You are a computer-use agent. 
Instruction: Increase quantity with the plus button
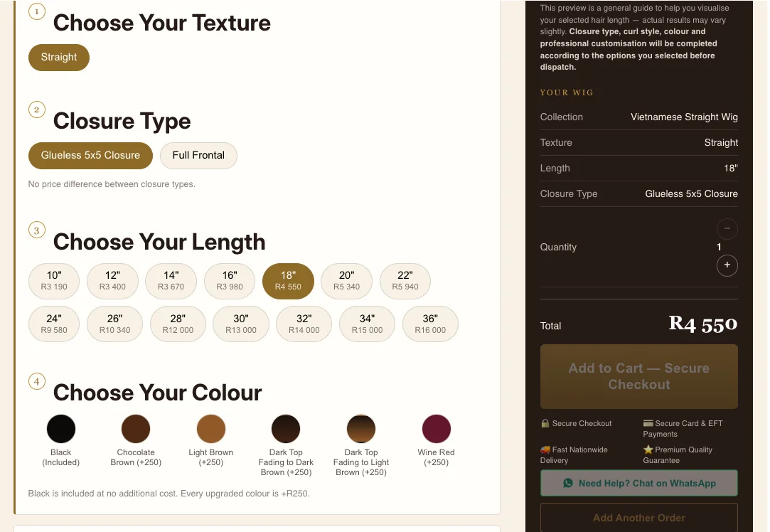pyautogui.click(x=727, y=265)
